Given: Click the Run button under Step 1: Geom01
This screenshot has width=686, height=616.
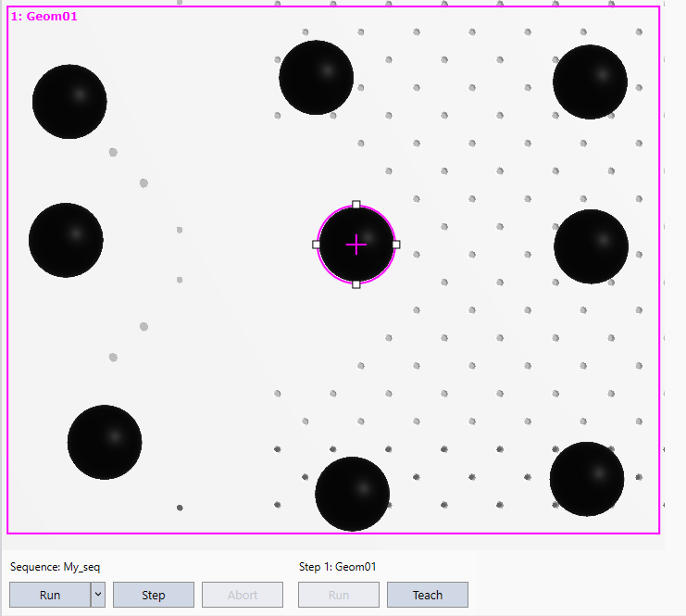Looking at the screenshot, I should [339, 595].
